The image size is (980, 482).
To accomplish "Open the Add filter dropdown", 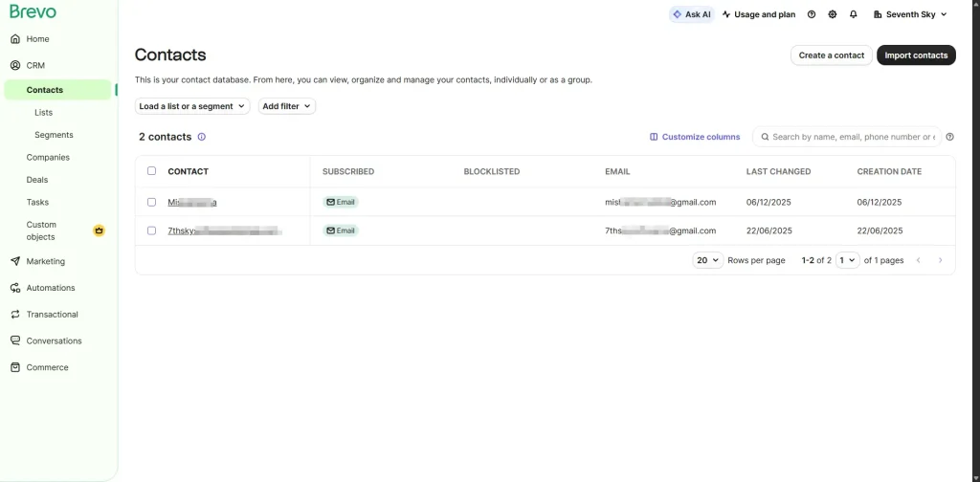I will pos(287,106).
